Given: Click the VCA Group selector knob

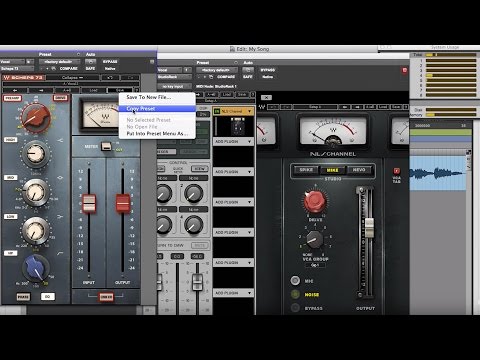Looking at the screenshot, I should 314,239.
